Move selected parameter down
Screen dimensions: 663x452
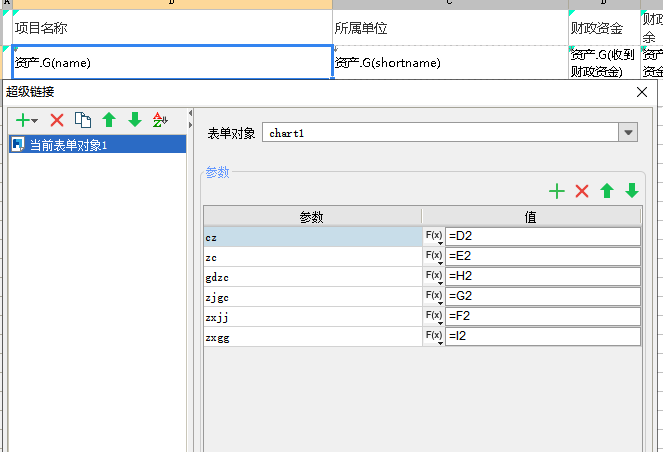(x=632, y=191)
